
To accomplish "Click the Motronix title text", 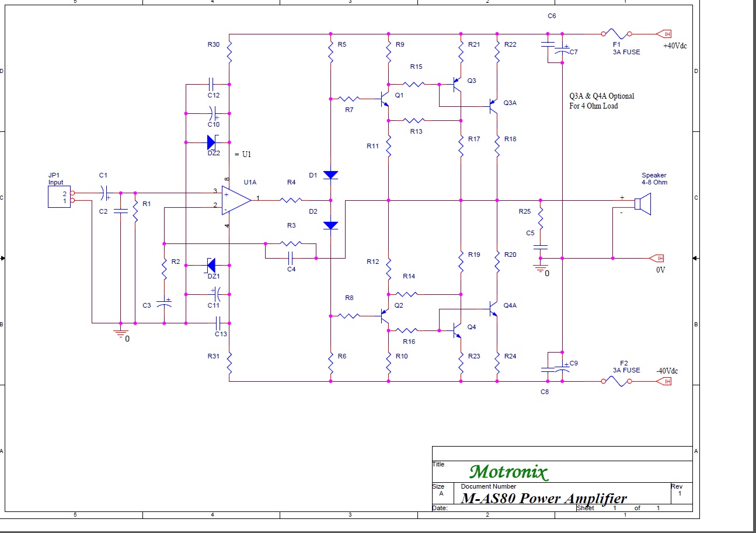I will (x=509, y=471).
